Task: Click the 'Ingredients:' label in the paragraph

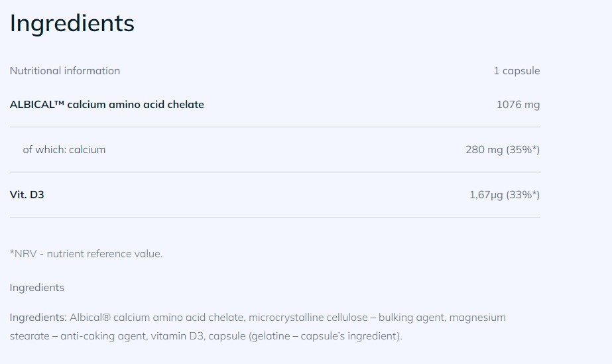Action: (38, 318)
